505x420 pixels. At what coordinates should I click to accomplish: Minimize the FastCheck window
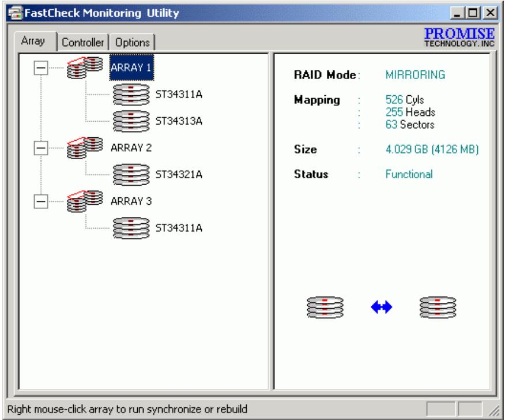(x=457, y=13)
